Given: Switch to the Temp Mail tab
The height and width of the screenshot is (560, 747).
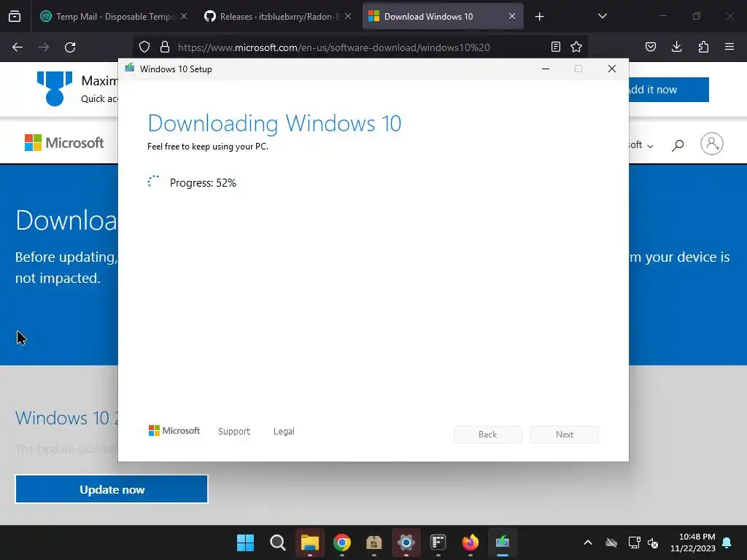Looking at the screenshot, I should (x=112, y=17).
